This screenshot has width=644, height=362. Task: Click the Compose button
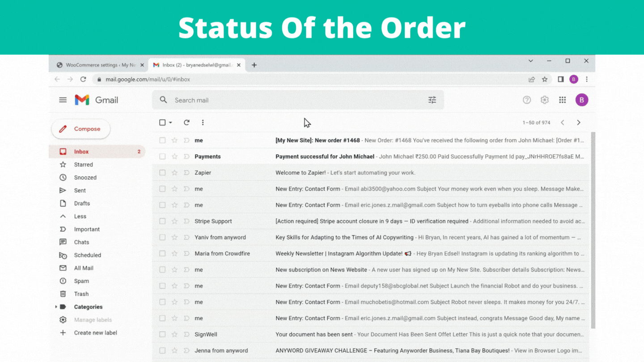81,129
